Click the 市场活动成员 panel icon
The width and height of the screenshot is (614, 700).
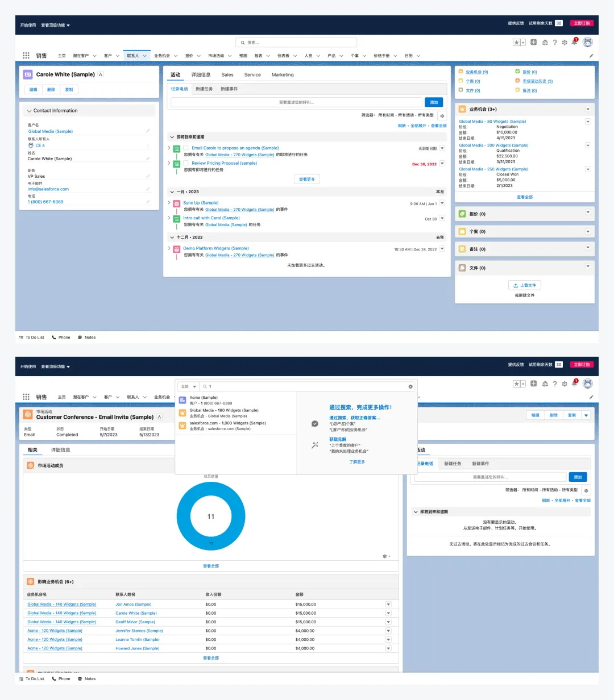31,465
